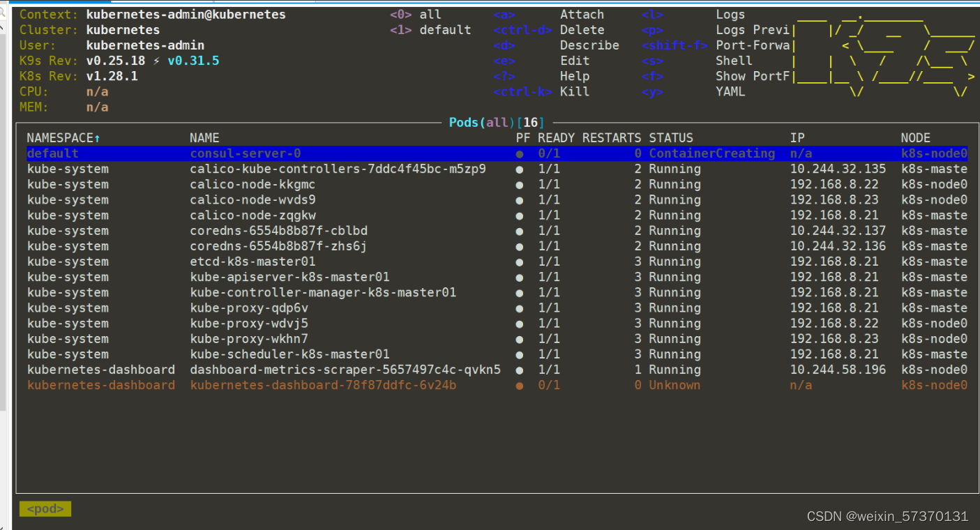Select the kubernetes-dashboard-78f87ddfc-6v24b pod
The width and height of the screenshot is (980, 530).
point(497,385)
